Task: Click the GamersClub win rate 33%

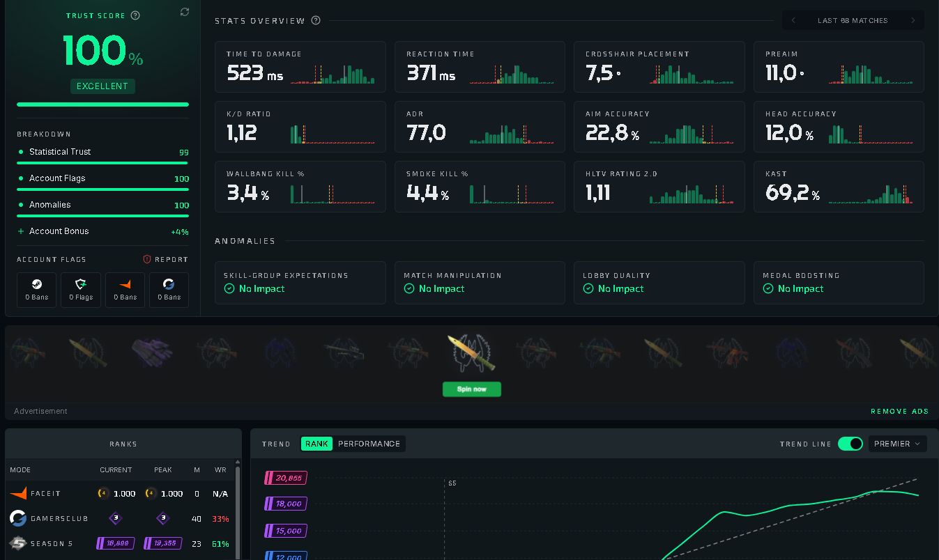Action: pyautogui.click(x=220, y=519)
